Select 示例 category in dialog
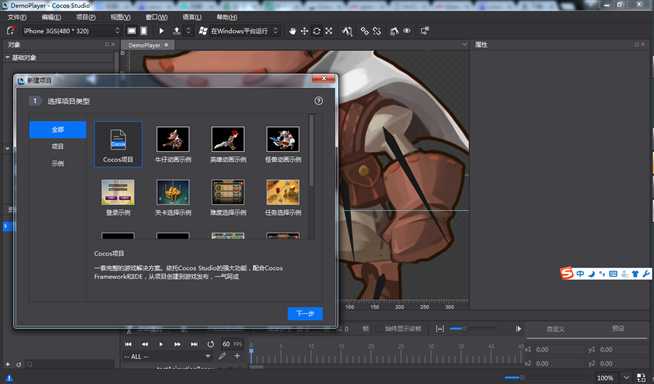Screen dimensions: 654x384 (58, 163)
